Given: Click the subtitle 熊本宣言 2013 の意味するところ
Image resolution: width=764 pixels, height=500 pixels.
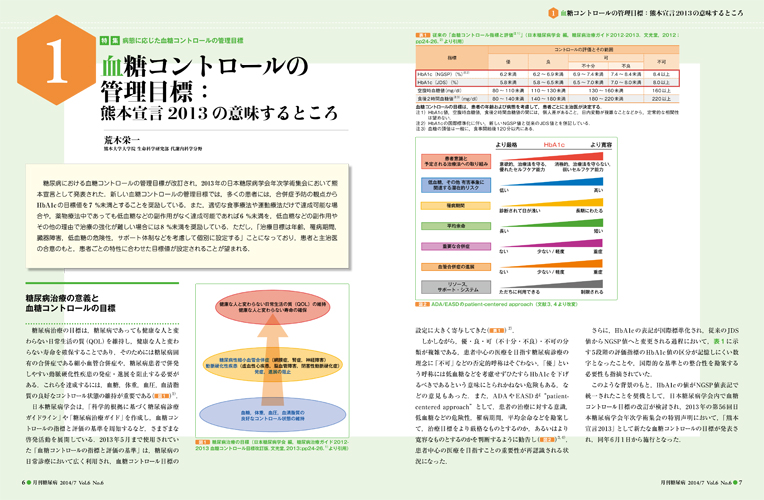Looking at the screenshot, I should [x=219, y=113].
